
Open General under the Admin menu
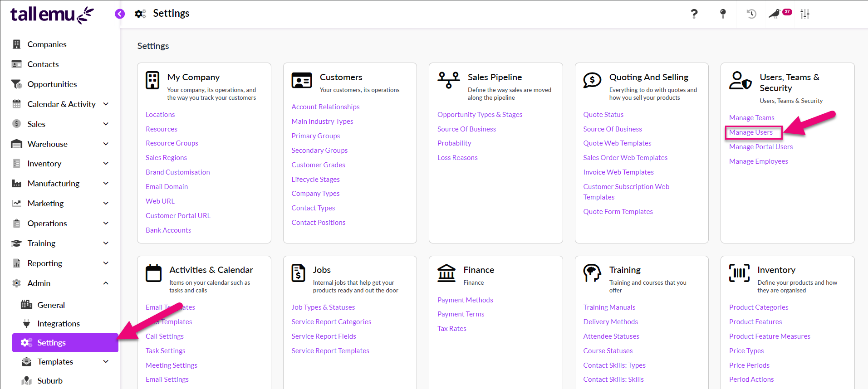click(x=51, y=305)
